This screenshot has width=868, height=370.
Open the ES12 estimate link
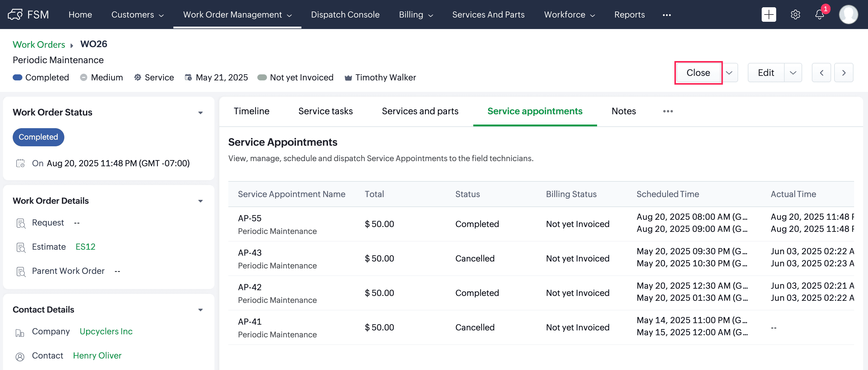pos(85,247)
